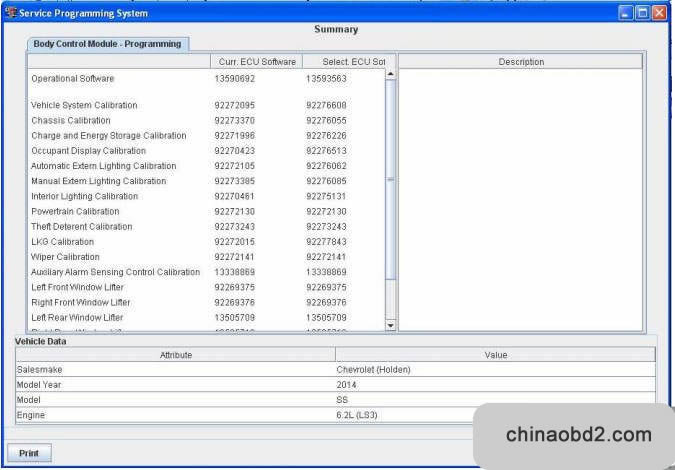This screenshot has height=470, width=675.
Task: Select the Occupant Display Calibration row
Action: (x=207, y=151)
